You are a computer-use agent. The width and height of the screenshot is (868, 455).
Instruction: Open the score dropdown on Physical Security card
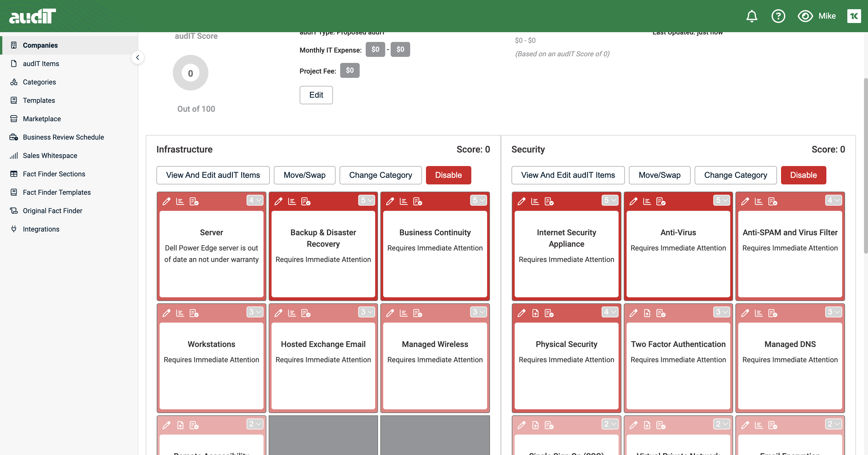click(610, 312)
